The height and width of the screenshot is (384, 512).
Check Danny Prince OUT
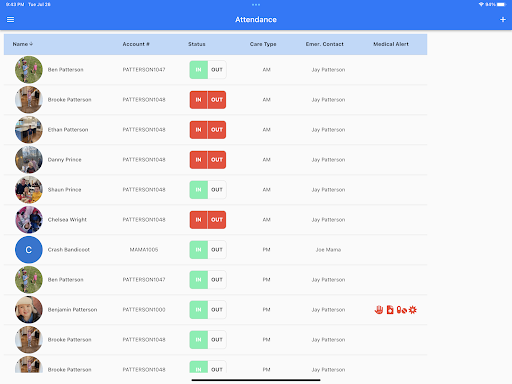(217, 160)
